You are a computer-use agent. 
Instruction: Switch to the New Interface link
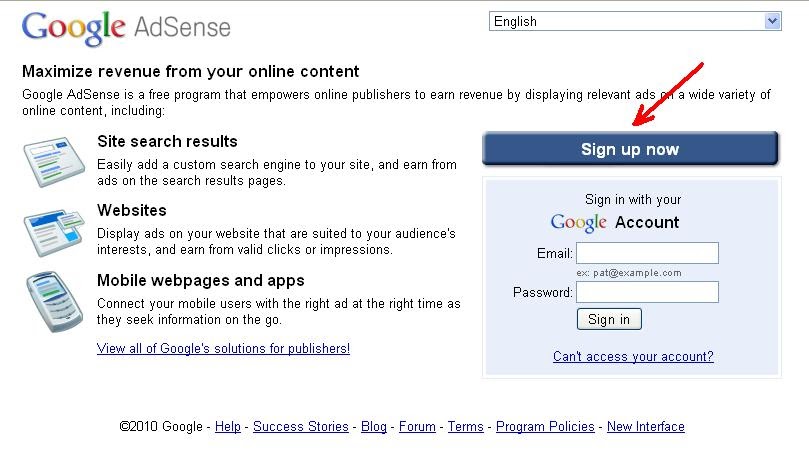[x=645, y=427]
